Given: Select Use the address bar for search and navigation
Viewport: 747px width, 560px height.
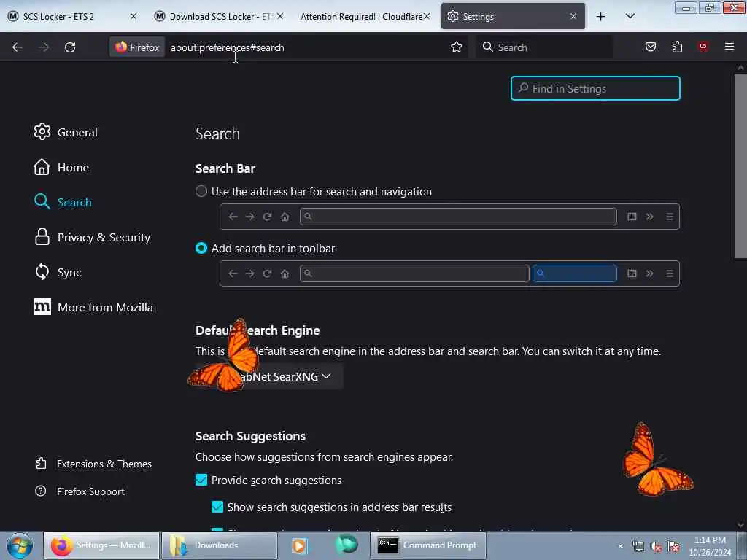Looking at the screenshot, I should pyautogui.click(x=201, y=192).
